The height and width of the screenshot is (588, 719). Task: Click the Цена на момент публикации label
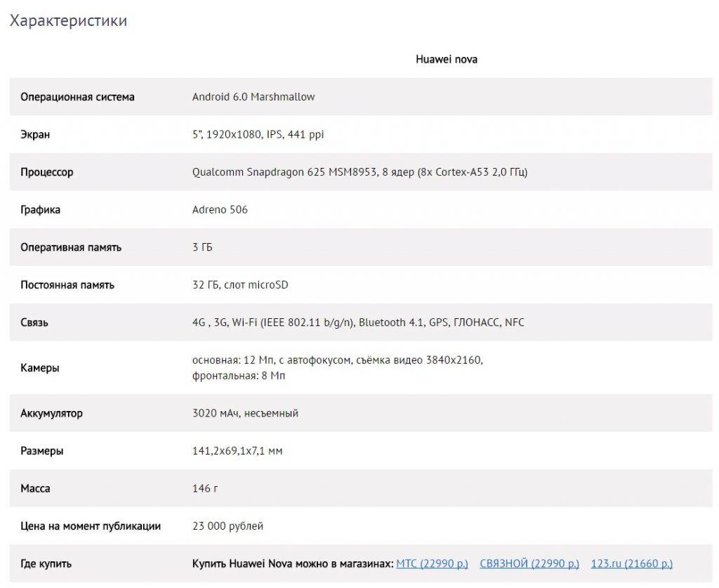(91, 525)
